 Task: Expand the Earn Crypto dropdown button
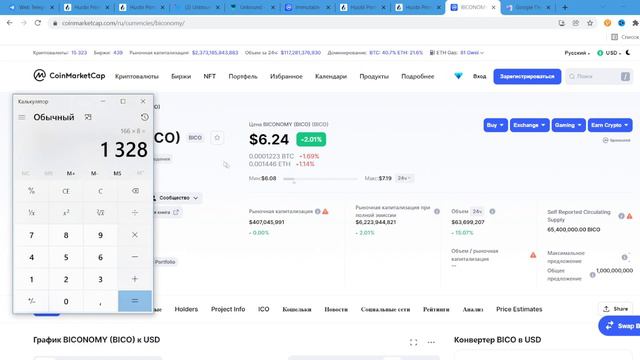610,125
